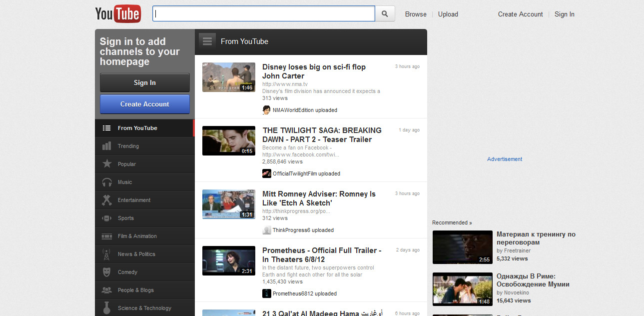Open Science & Technology category
The image size is (644, 316).
144,308
